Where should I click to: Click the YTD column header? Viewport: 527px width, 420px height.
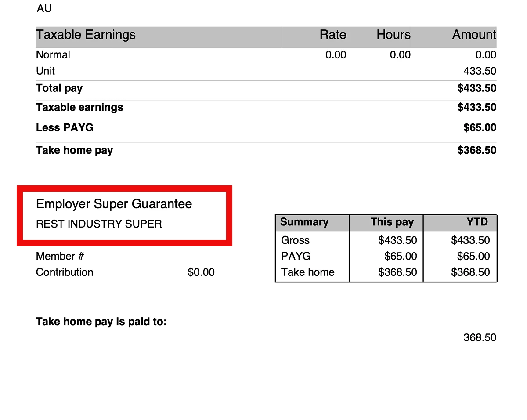(477, 222)
